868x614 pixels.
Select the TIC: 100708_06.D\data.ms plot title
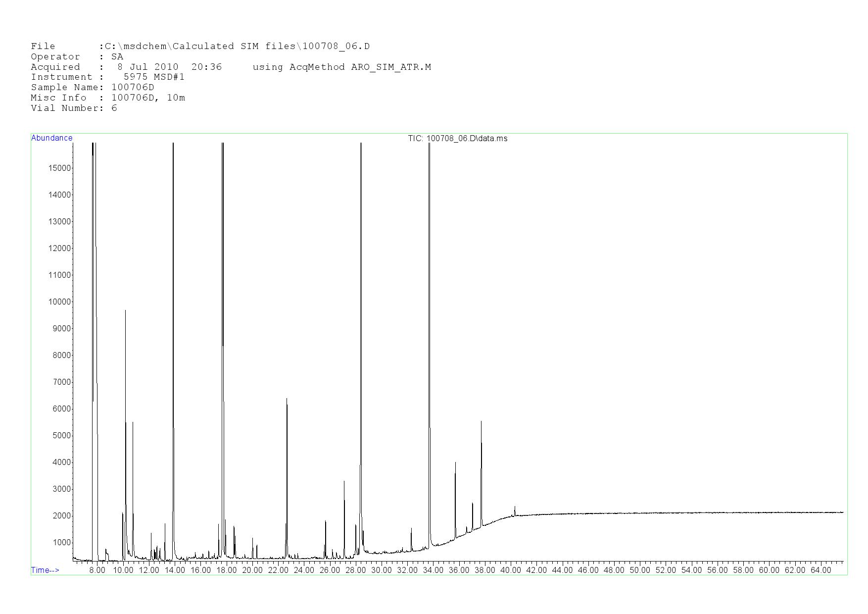(x=457, y=138)
